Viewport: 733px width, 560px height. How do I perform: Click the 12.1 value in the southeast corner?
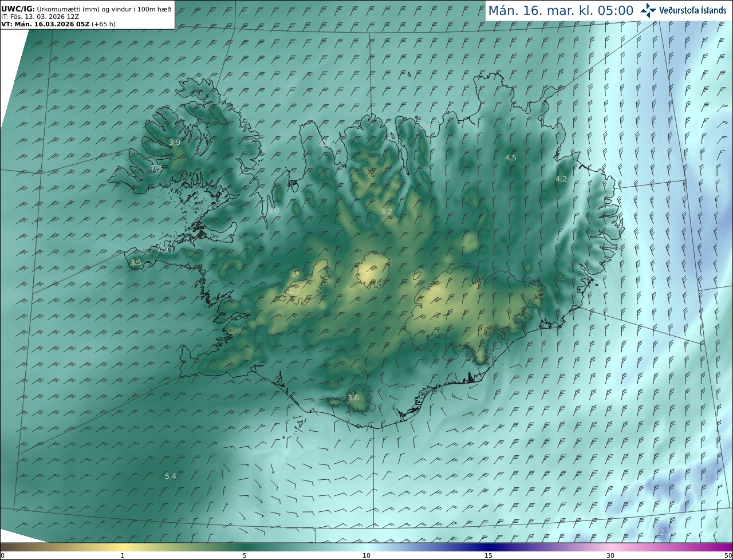click(662, 532)
